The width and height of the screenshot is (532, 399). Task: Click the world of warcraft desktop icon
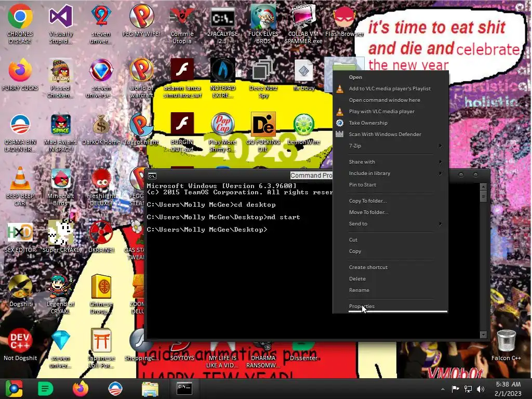click(x=141, y=78)
